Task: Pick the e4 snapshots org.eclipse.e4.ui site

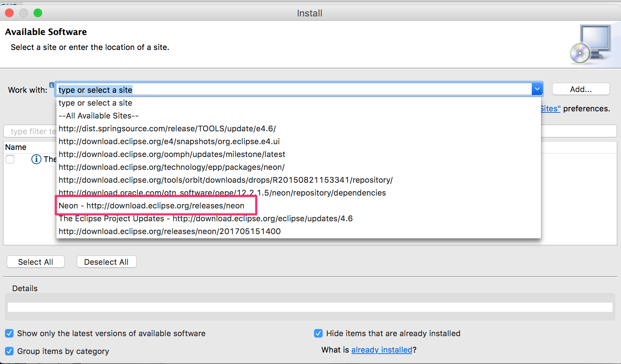Action: (x=298, y=141)
